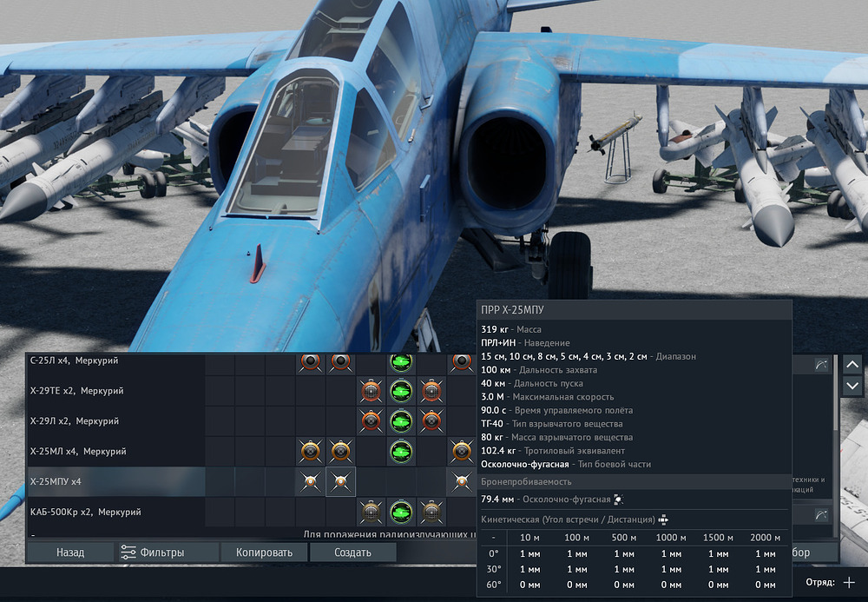Select rightmost С-25Л rocket pylon icon
Viewport: 868px width, 602px height.
(x=461, y=361)
